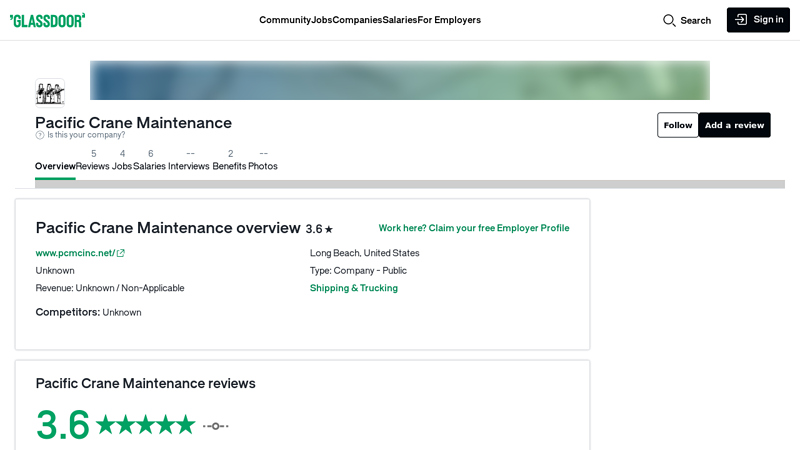Click the rating distribution slider icon
Screen dimensions: 800x450
pyautogui.click(x=216, y=426)
